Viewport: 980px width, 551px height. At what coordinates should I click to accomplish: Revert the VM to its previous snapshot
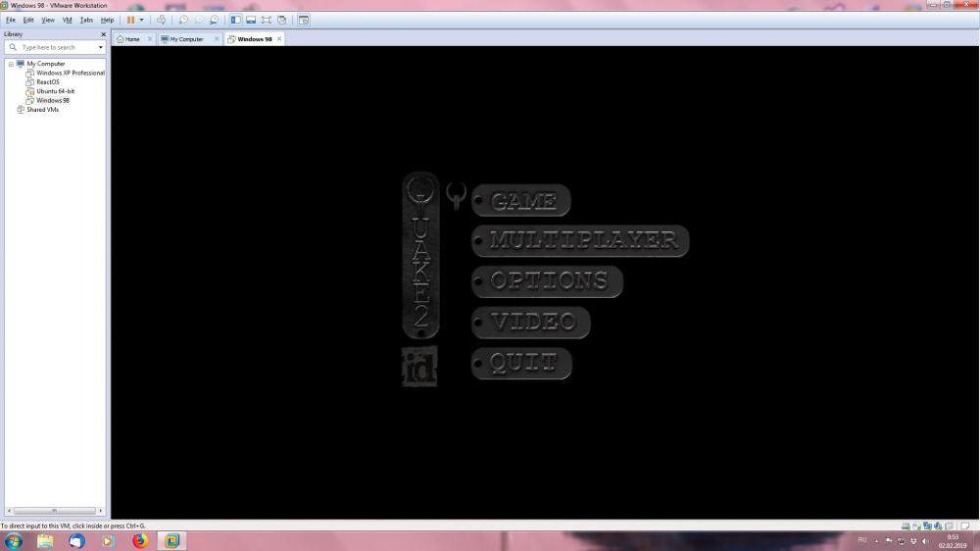tap(199, 20)
